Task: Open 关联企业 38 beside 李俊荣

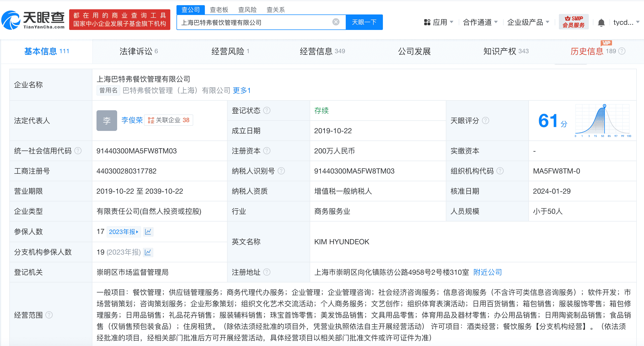Action: (x=168, y=120)
